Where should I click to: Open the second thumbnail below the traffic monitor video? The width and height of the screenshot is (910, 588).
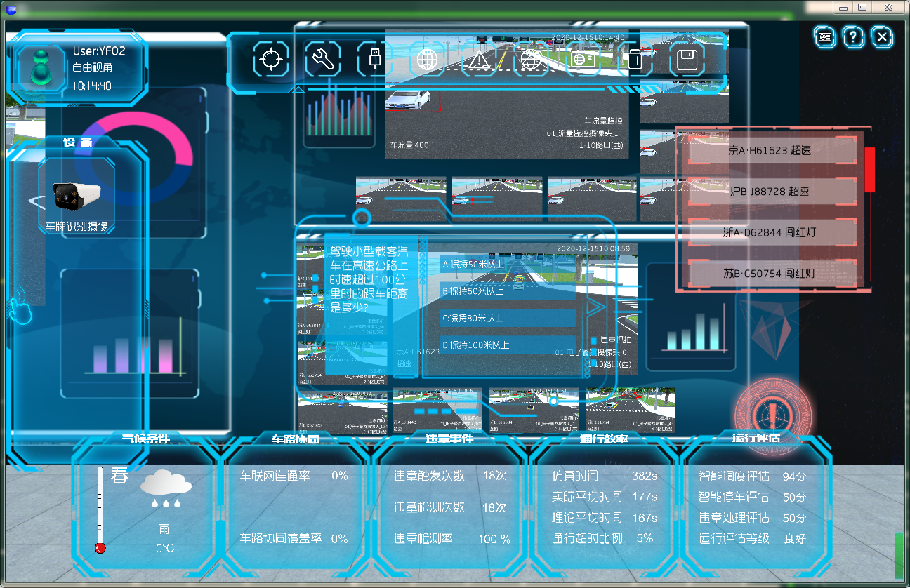point(497,199)
